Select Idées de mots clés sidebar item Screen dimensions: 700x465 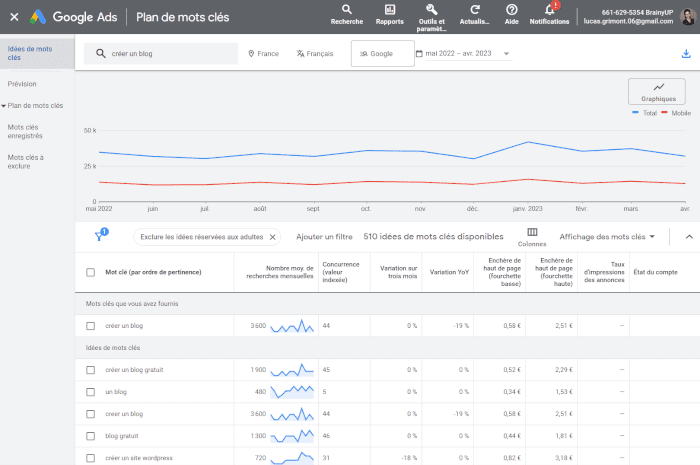(37, 54)
